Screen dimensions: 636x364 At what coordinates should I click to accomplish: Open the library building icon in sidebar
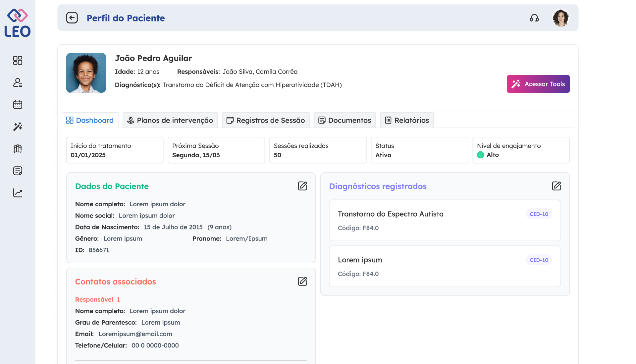[18, 149]
